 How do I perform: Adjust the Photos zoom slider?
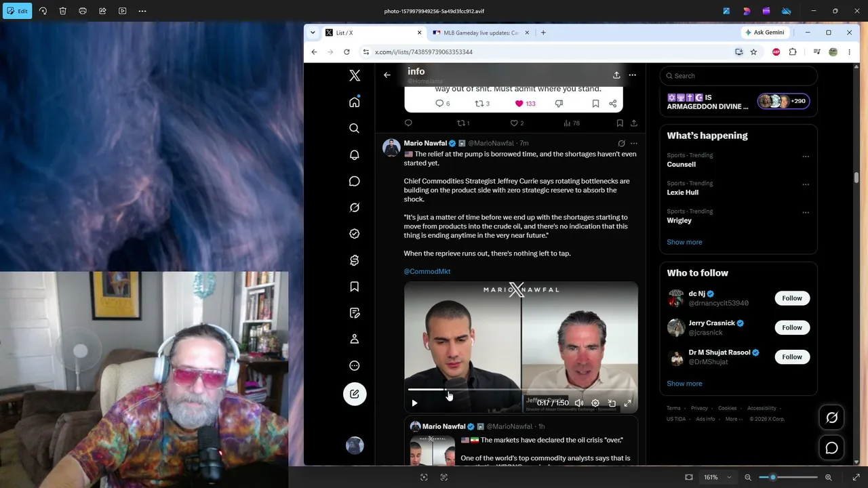click(788, 477)
